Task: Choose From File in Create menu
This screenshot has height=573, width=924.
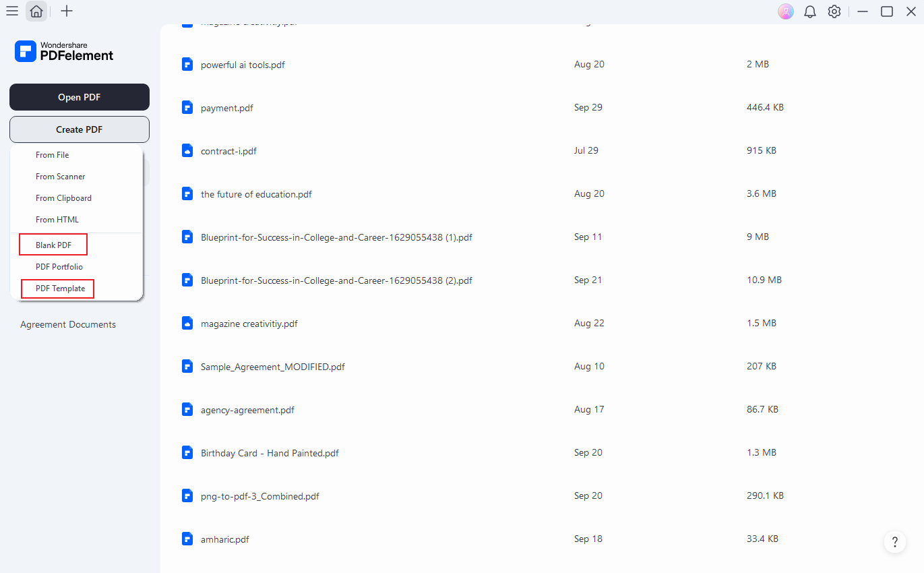Action: [53, 155]
